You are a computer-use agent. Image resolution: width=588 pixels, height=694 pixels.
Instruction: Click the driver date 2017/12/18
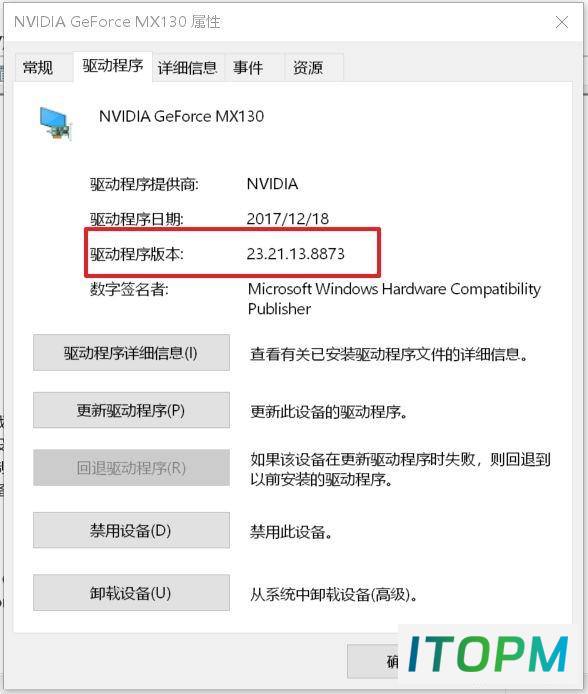tap(288, 219)
